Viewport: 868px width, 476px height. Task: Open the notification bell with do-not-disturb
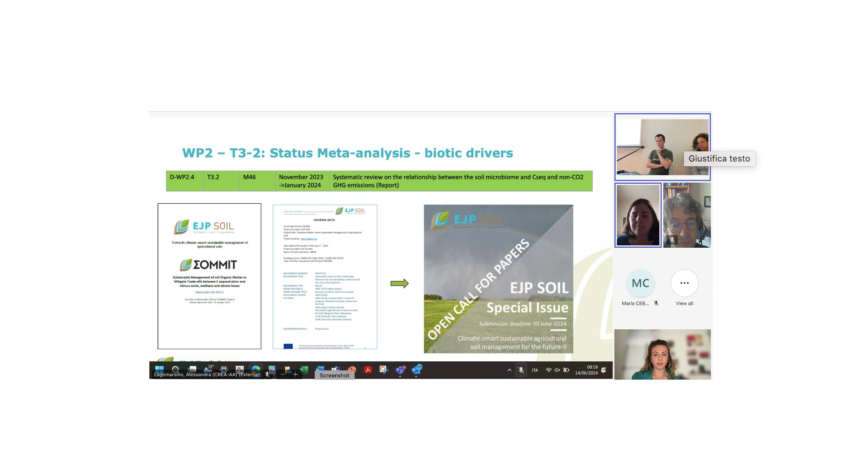(604, 370)
